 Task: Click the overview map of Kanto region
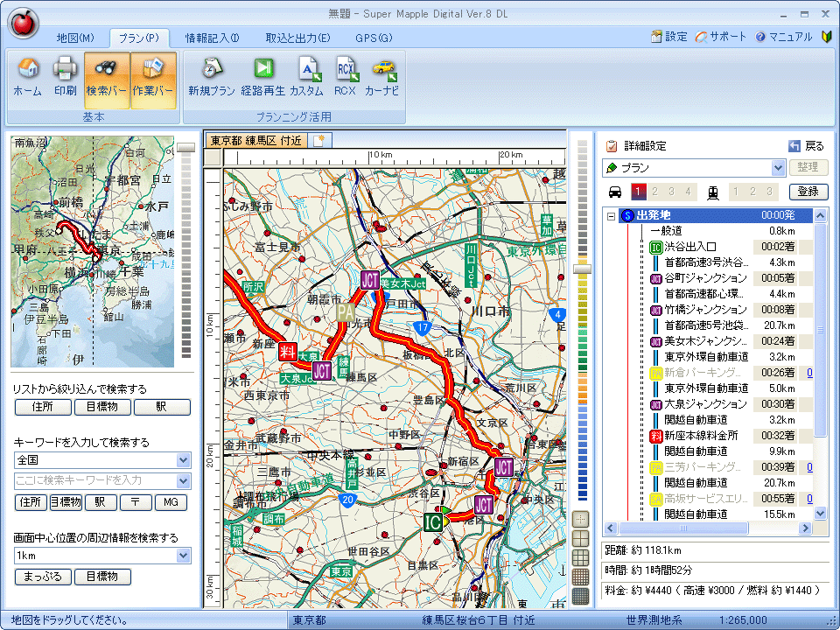[93, 251]
